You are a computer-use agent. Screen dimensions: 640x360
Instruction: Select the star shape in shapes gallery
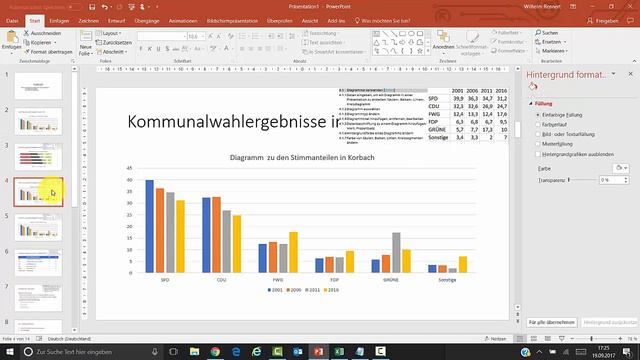tap(420, 51)
